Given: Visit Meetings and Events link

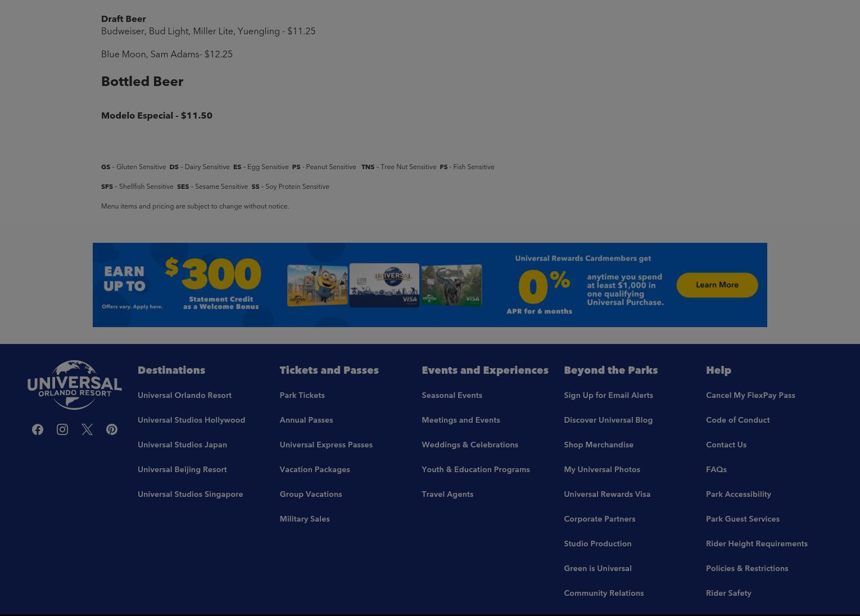Looking at the screenshot, I should tap(461, 420).
